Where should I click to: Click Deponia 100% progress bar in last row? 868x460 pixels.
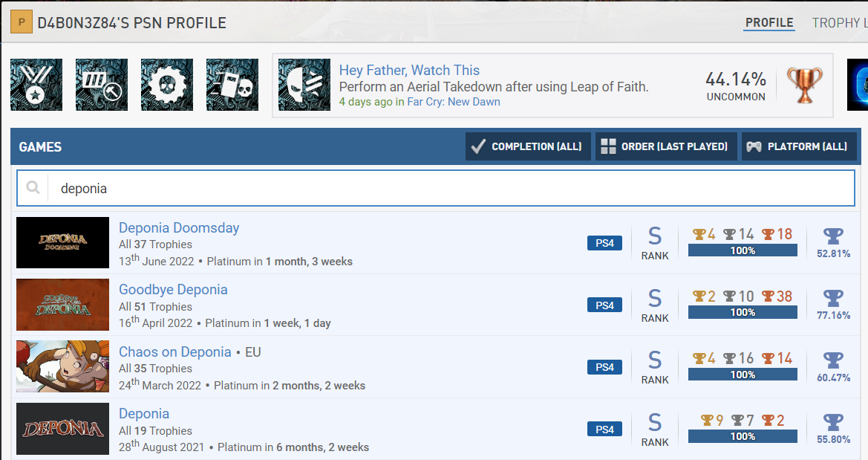click(743, 437)
